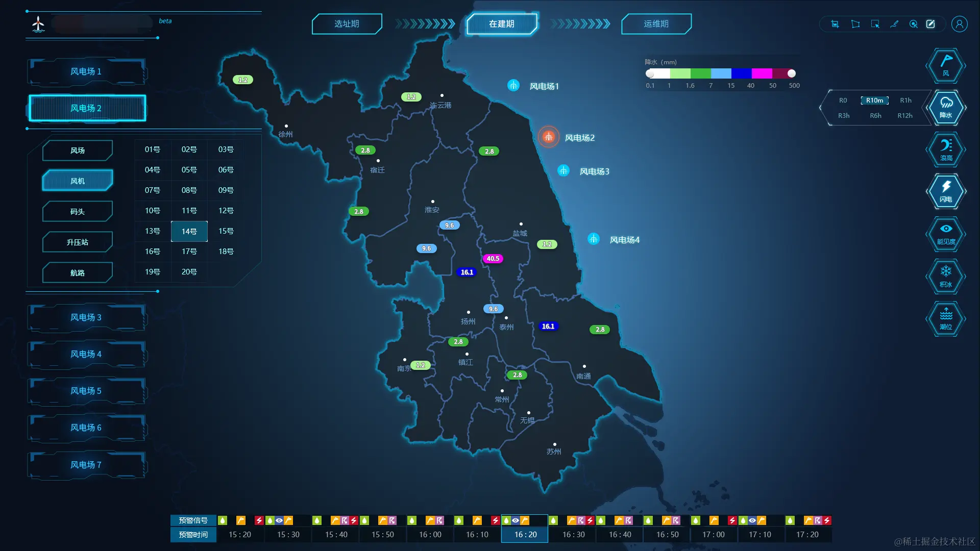
Task: Toggle the lightning (闪电) layer icon
Action: pyautogui.click(x=945, y=191)
